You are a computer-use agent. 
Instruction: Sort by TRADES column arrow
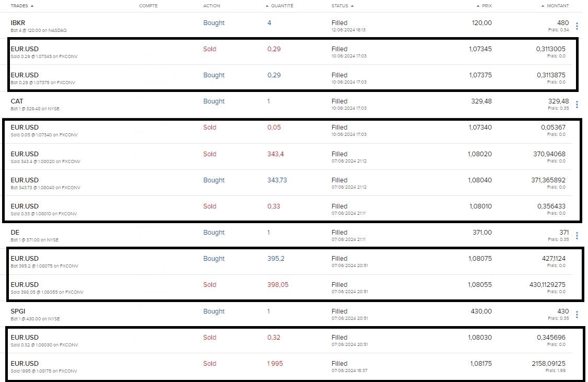[x=32, y=6]
